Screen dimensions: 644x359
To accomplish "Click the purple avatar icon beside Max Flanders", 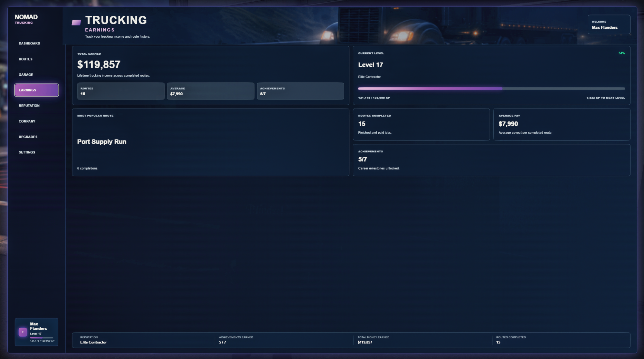I will [23, 332].
